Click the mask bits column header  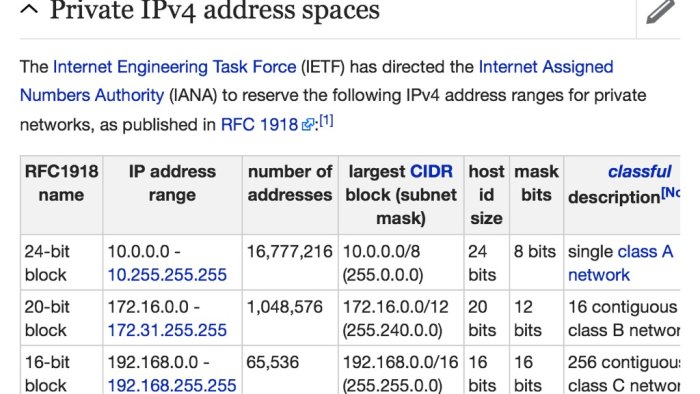click(536, 183)
